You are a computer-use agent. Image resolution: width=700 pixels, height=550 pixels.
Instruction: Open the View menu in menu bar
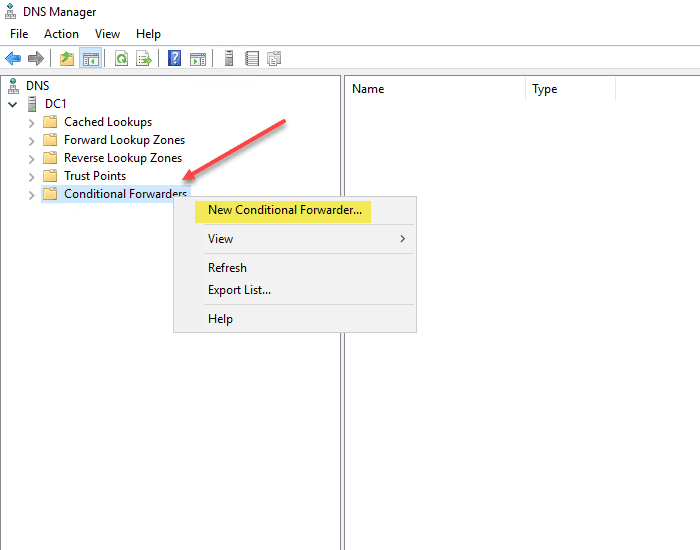tap(107, 34)
